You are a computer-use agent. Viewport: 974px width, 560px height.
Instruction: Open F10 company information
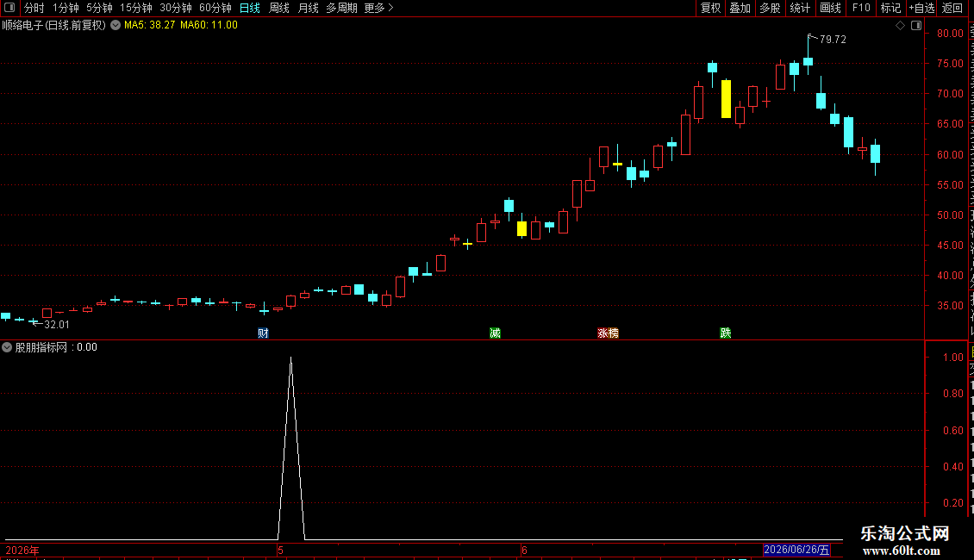(x=861, y=8)
